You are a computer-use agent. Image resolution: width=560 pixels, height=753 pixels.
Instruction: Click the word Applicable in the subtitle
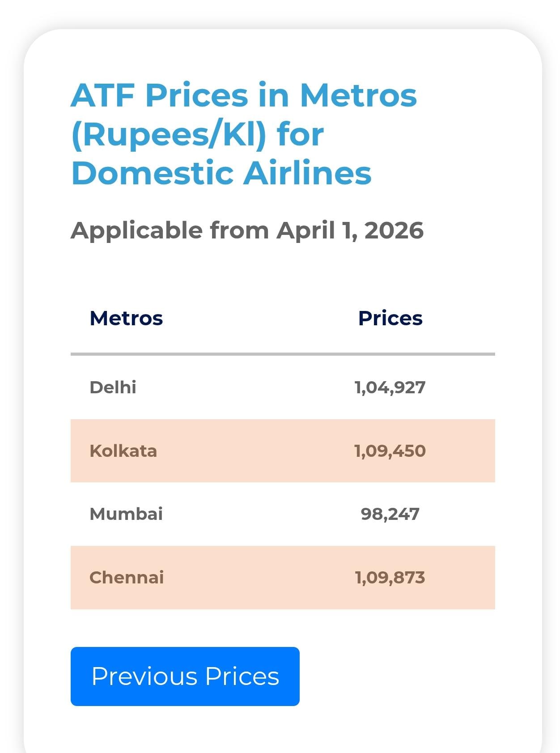tap(136, 230)
